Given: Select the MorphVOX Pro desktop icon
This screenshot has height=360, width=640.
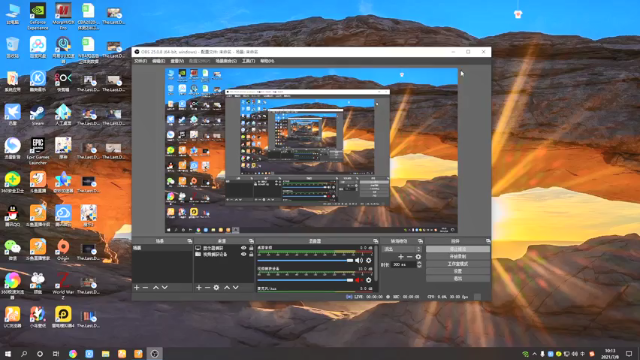Looking at the screenshot, I should click(63, 16).
